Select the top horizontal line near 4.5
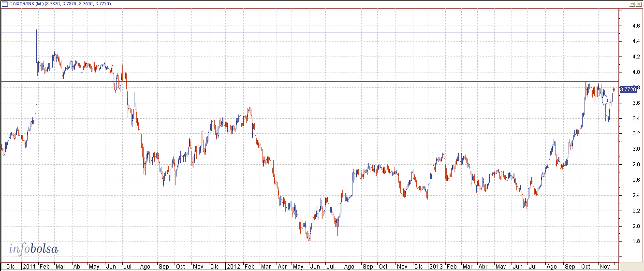Screen dimensions: 644x271 (x=309, y=32)
